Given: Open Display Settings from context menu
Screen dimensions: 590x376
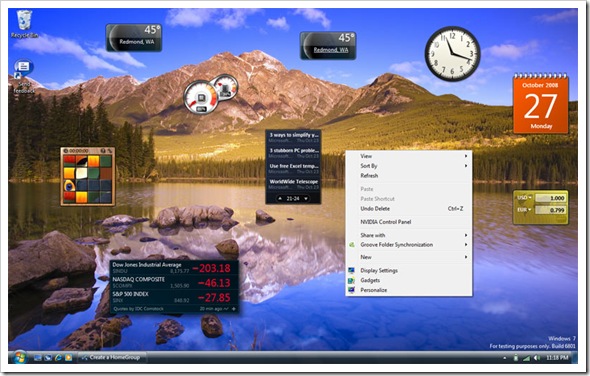Looking at the screenshot, I should pyautogui.click(x=409, y=270).
